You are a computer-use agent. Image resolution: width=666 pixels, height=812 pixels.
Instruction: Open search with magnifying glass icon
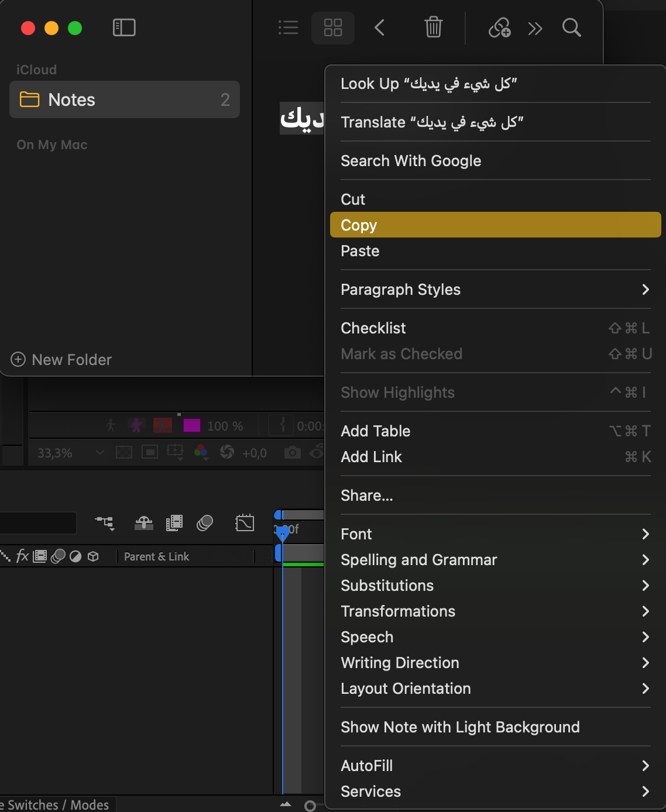point(571,27)
